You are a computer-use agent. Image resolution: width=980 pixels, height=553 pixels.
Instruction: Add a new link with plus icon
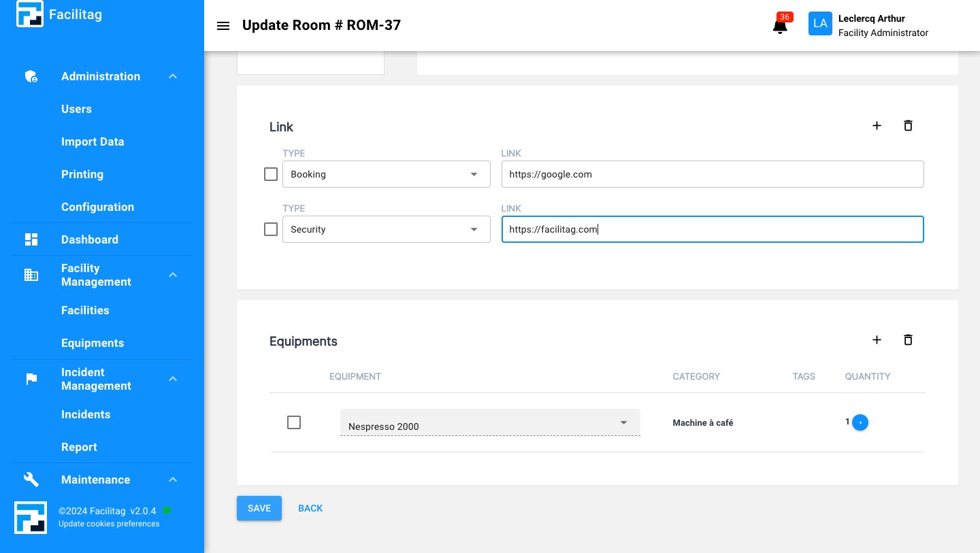[877, 126]
